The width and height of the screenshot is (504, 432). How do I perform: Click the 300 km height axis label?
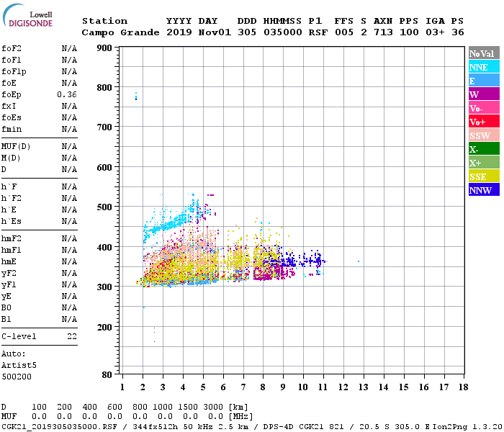104,287
